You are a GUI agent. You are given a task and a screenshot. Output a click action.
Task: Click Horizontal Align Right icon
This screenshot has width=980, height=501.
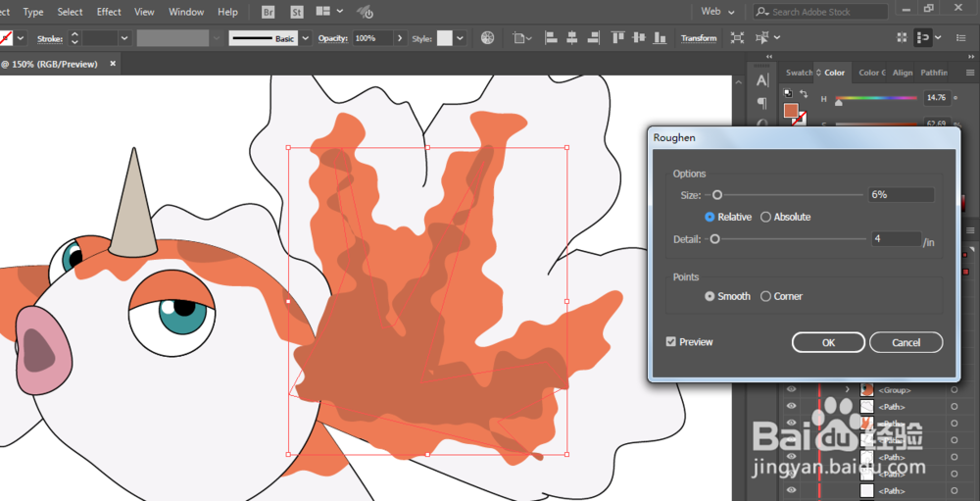click(593, 38)
